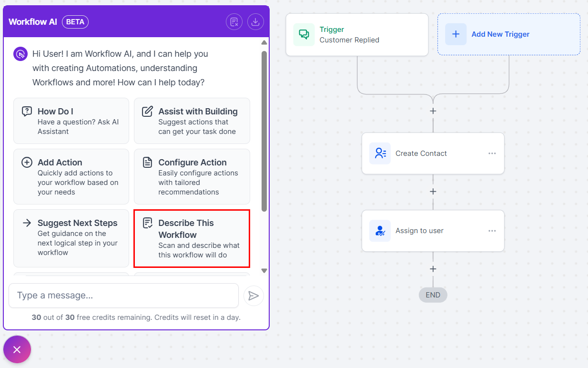This screenshot has height=368, width=588.
Task: Open Assign to user three-dot options menu
Action: (x=492, y=231)
